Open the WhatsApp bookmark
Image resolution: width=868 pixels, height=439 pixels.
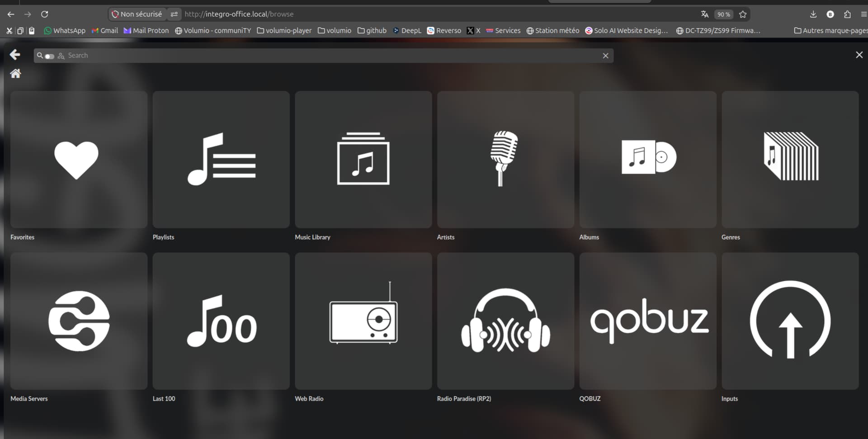point(65,30)
